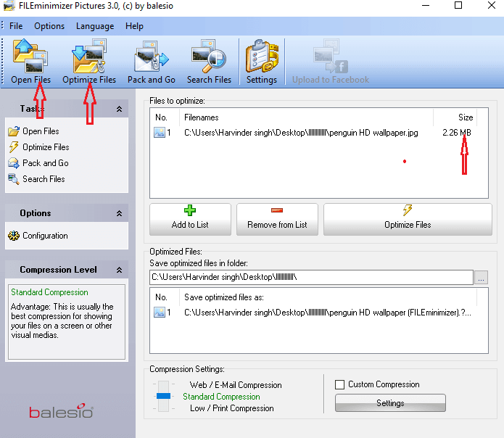
Task: Click the green Standard Compression heading in the sidebar
Action: pyautogui.click(x=49, y=292)
